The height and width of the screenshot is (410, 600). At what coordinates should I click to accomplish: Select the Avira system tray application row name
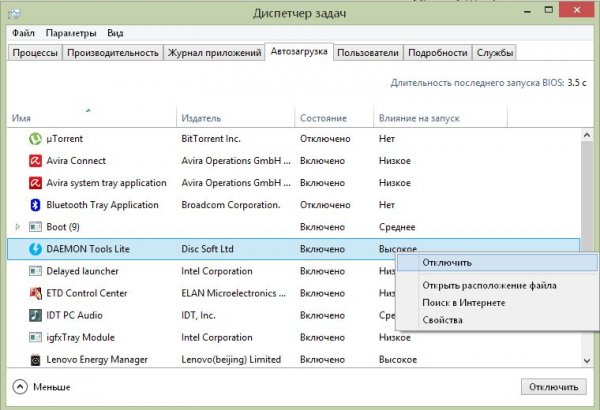click(106, 183)
